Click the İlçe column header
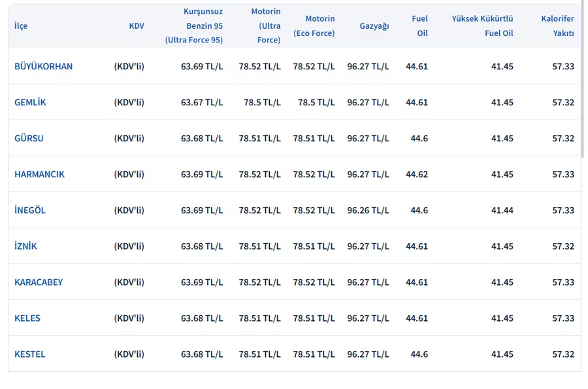 21,26
